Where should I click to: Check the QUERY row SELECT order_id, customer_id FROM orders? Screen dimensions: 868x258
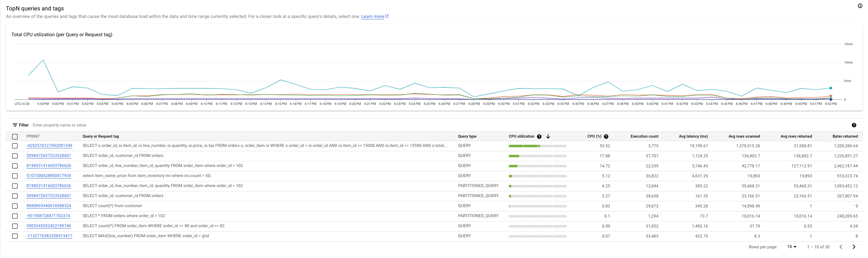tap(15, 156)
